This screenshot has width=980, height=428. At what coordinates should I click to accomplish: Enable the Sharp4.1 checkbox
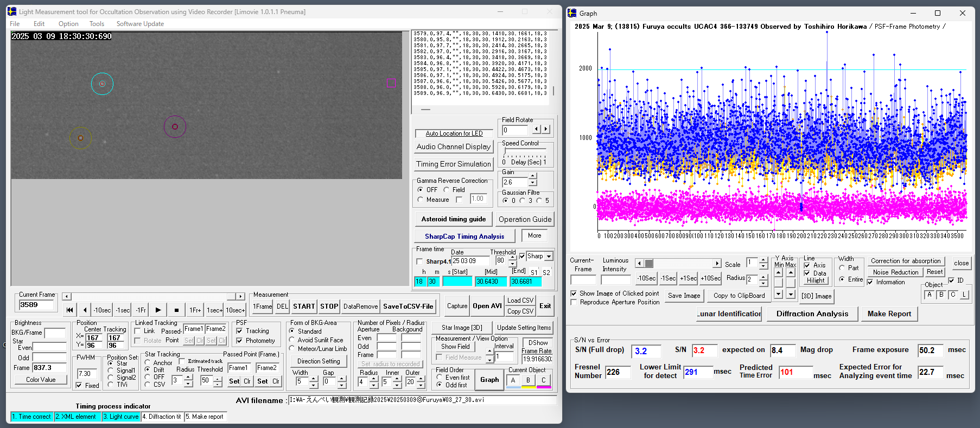(x=419, y=261)
